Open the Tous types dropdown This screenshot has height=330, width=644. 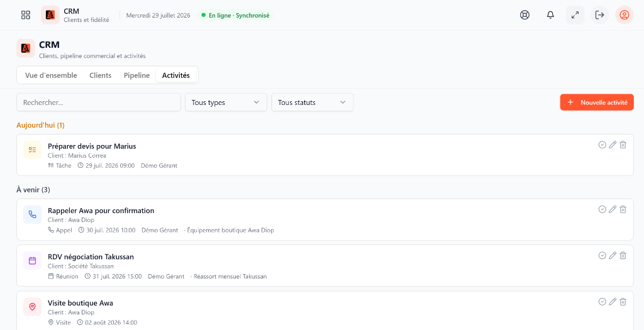226,102
